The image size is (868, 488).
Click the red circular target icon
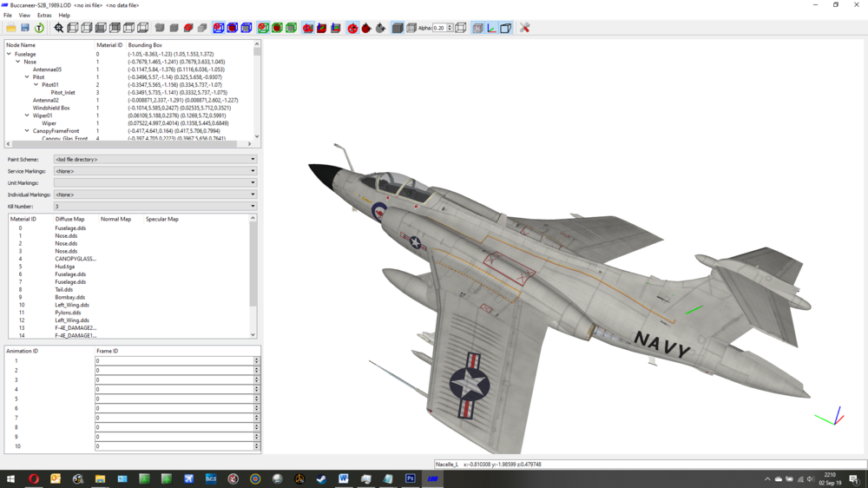[352, 28]
